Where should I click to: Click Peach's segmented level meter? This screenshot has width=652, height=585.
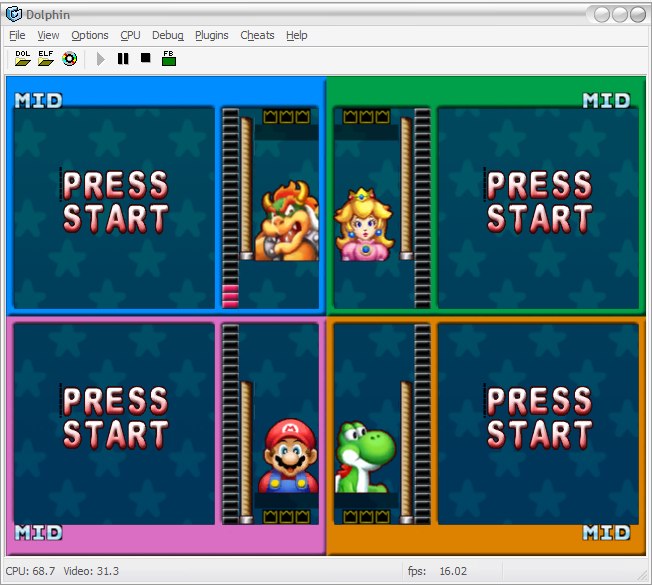422,208
